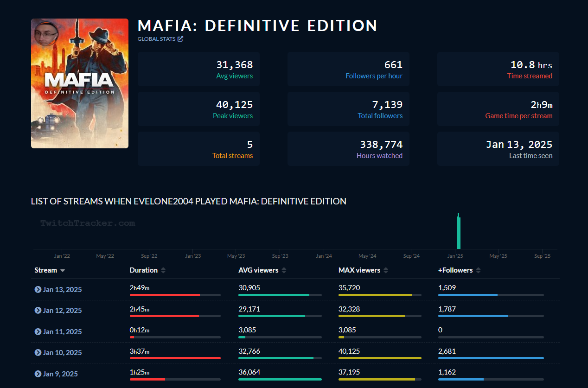The width and height of the screenshot is (588, 388).
Task: Click the 5 Total streams stat card
Action: coord(198,149)
